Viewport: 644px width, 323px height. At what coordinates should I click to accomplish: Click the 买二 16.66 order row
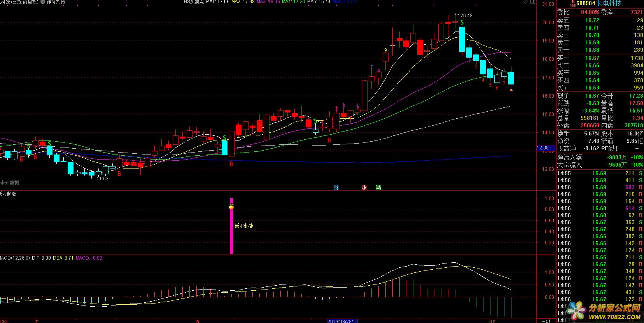600,65
